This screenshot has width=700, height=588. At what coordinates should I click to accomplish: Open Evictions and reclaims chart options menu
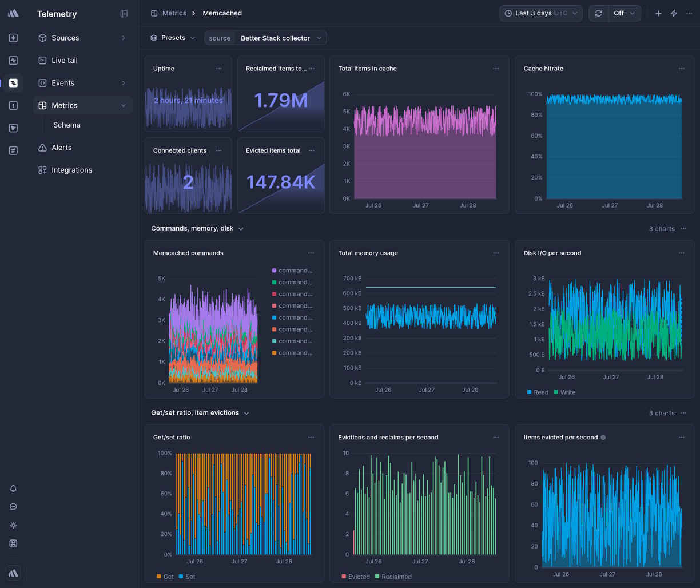[496, 438]
